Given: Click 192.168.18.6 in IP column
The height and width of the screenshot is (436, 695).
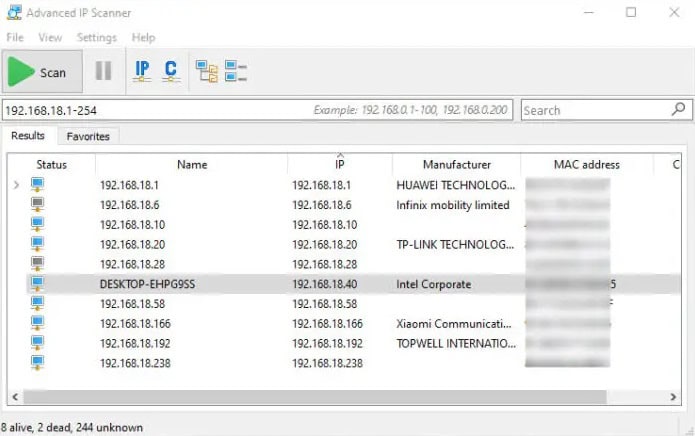Looking at the screenshot, I should (x=321, y=205).
